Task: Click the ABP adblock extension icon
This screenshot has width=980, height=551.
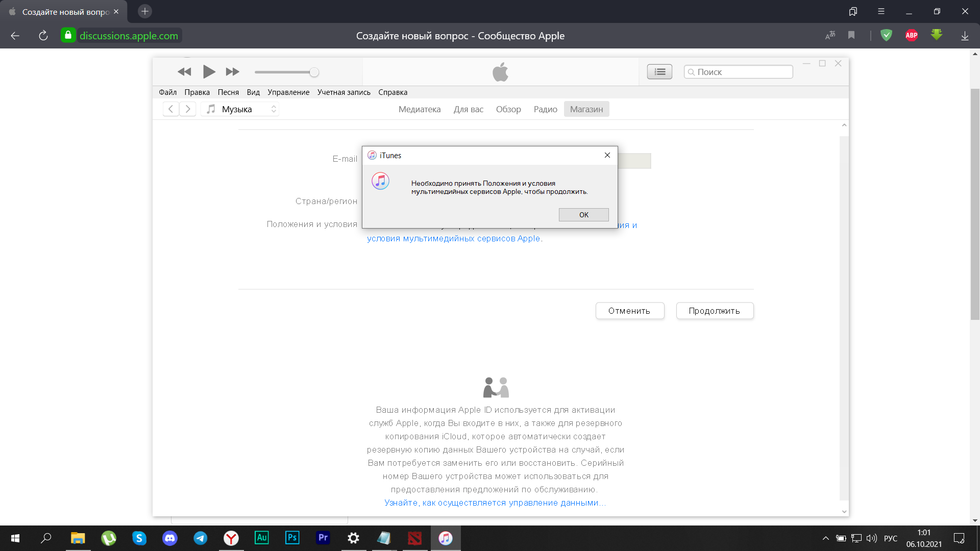Action: pyautogui.click(x=911, y=35)
